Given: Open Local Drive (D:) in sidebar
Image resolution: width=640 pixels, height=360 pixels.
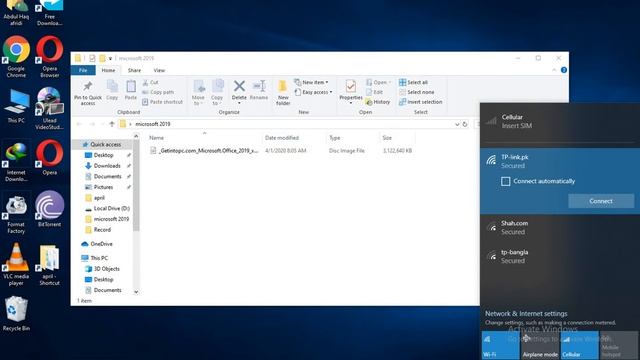Looking at the screenshot, I should [x=107, y=208].
